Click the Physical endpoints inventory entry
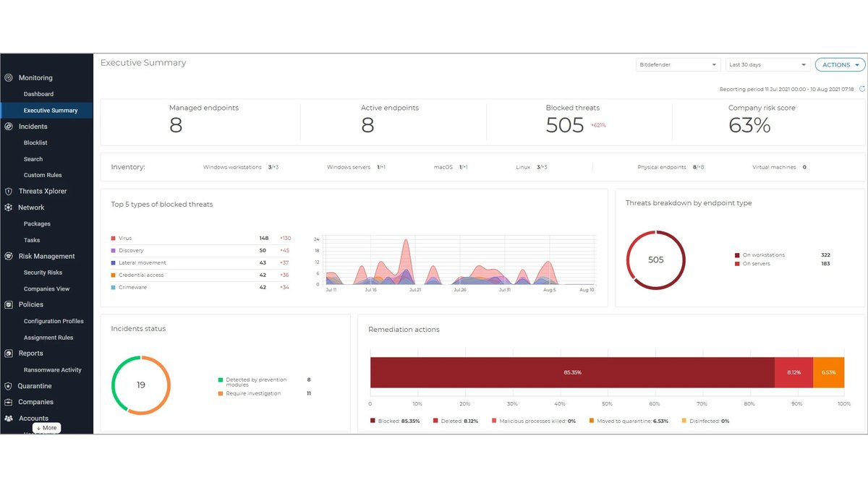Image resolution: width=868 pixels, height=488 pixels. tap(671, 167)
